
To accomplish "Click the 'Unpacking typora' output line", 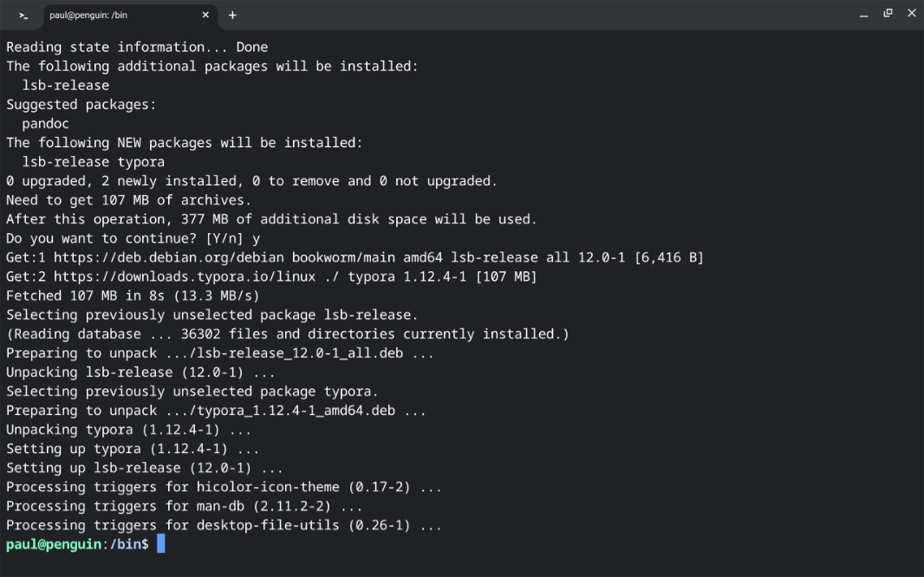I will [128, 430].
